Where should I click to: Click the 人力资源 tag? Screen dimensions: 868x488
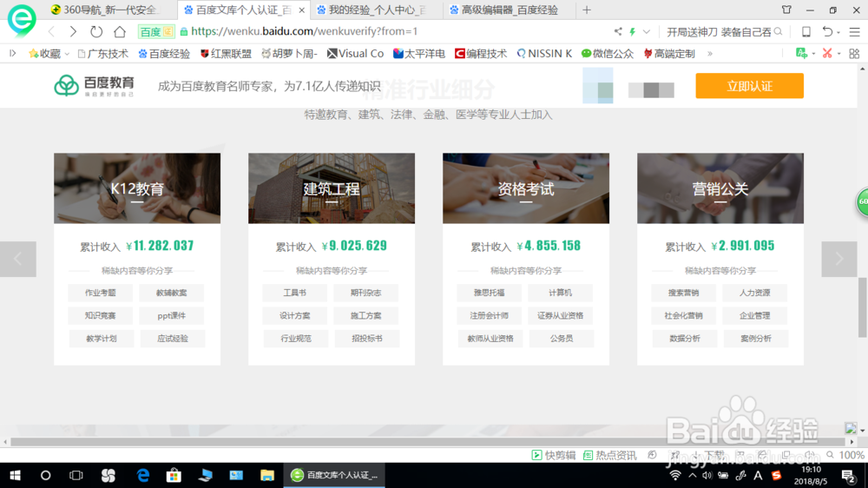pyautogui.click(x=754, y=293)
